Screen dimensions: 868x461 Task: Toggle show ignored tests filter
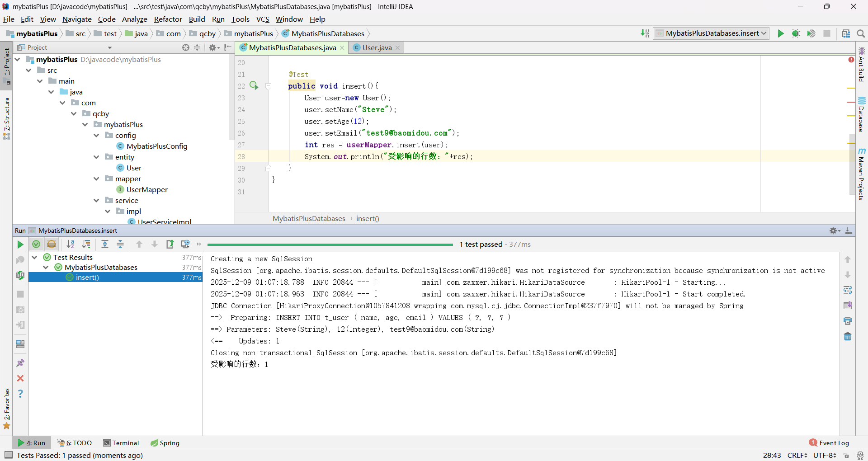coord(52,245)
